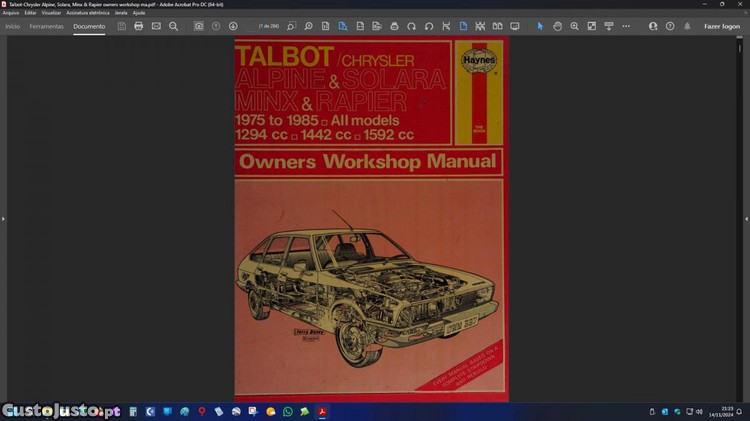The height and width of the screenshot is (421, 750).
Task: Open the Visualizar menu
Action: (x=51, y=12)
